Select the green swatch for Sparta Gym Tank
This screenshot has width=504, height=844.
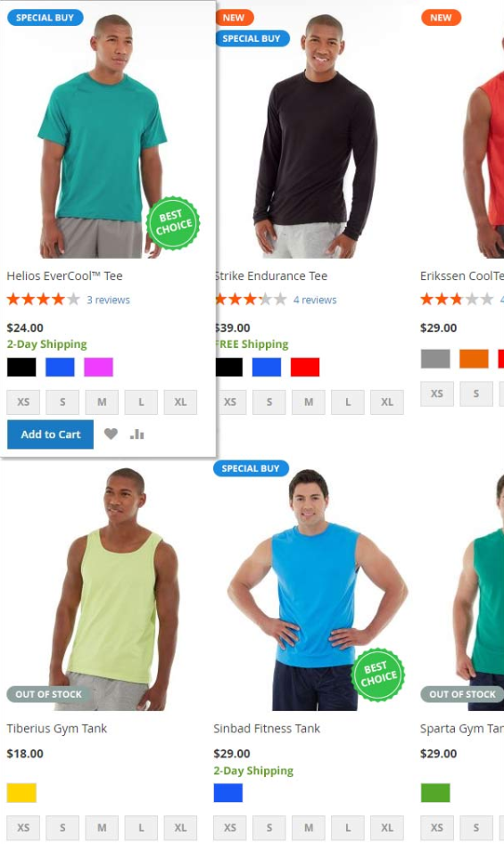[x=435, y=793]
